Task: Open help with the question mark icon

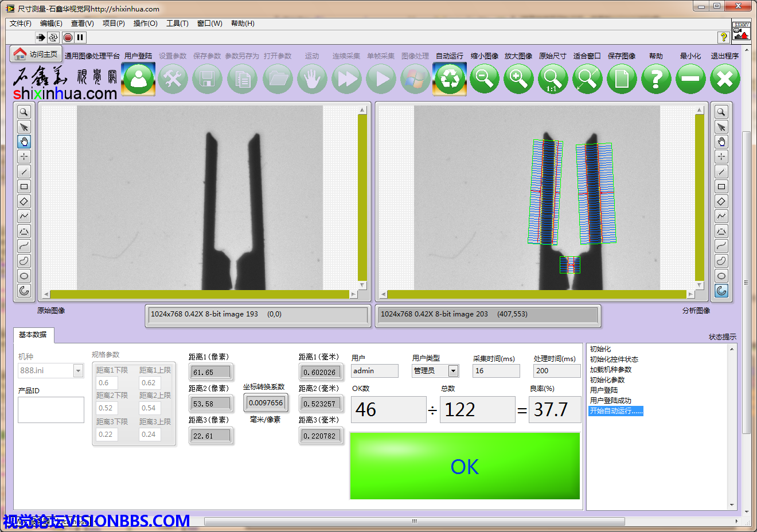Action: click(x=656, y=79)
